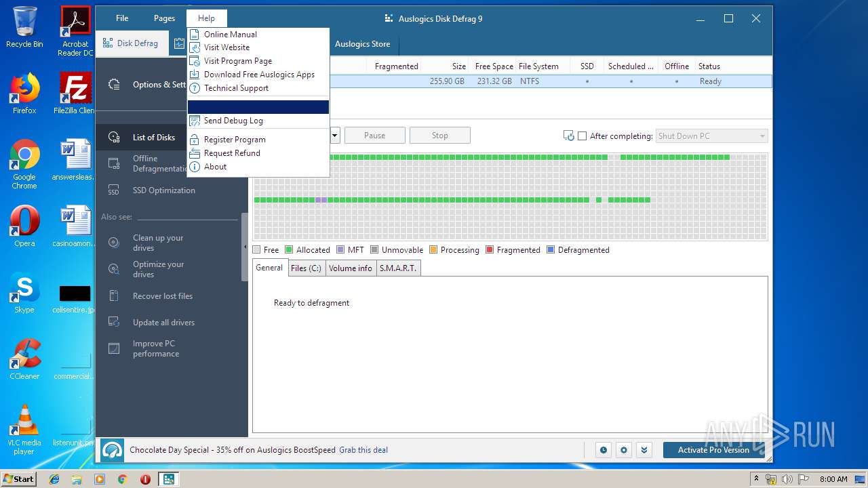Collapse the left sidebar with the arrow handle

(245, 247)
